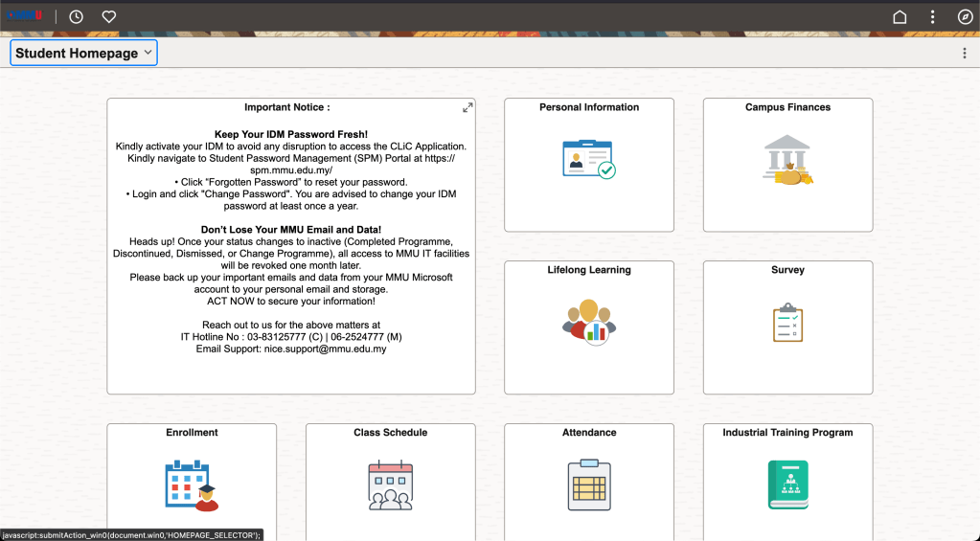Open the Industrial Training Program book icon
This screenshot has width=980, height=541.
click(787, 485)
